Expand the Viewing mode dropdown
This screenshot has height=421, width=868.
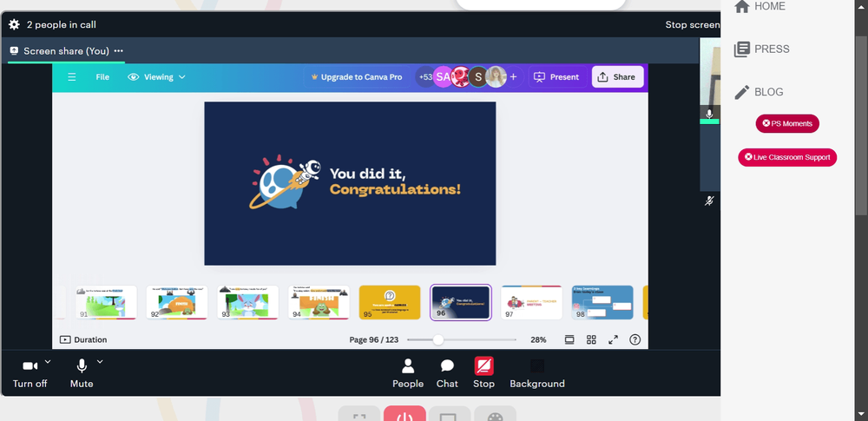click(x=156, y=77)
